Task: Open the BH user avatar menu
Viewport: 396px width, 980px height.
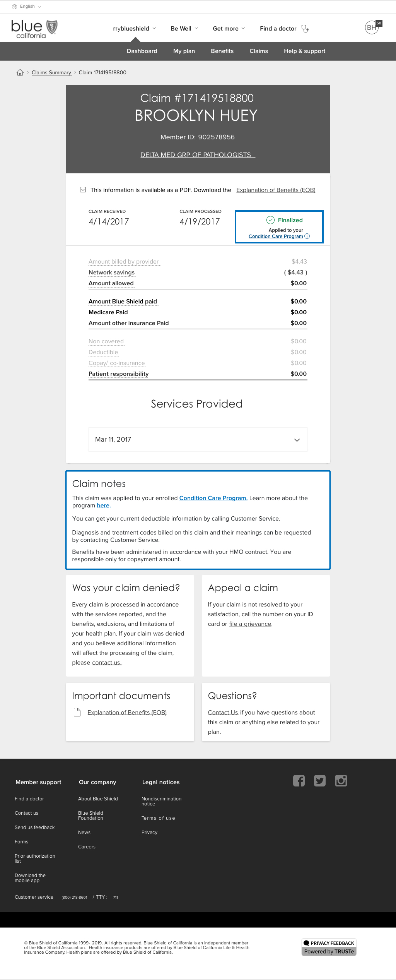Action: 372,27
